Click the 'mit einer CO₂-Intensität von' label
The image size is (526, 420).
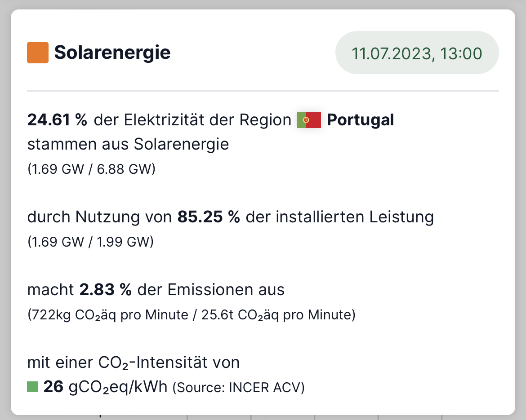tap(134, 363)
